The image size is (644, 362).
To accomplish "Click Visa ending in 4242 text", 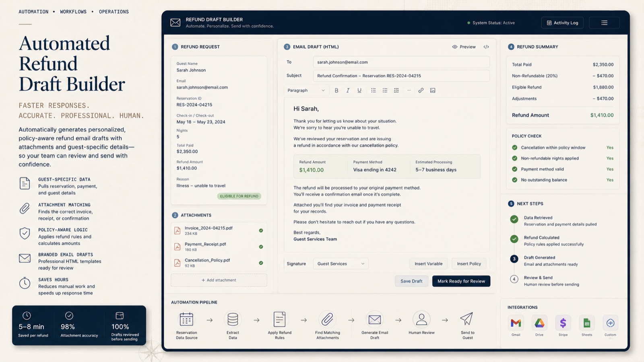I will pos(375,170).
